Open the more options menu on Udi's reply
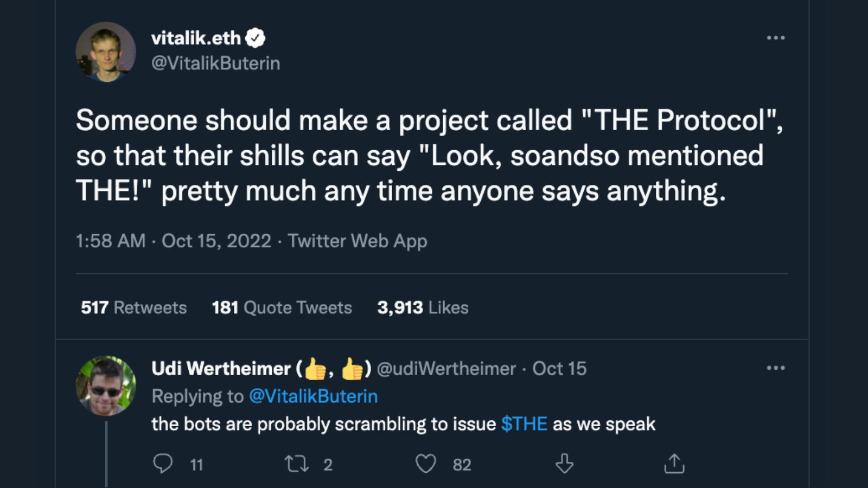 (x=775, y=368)
